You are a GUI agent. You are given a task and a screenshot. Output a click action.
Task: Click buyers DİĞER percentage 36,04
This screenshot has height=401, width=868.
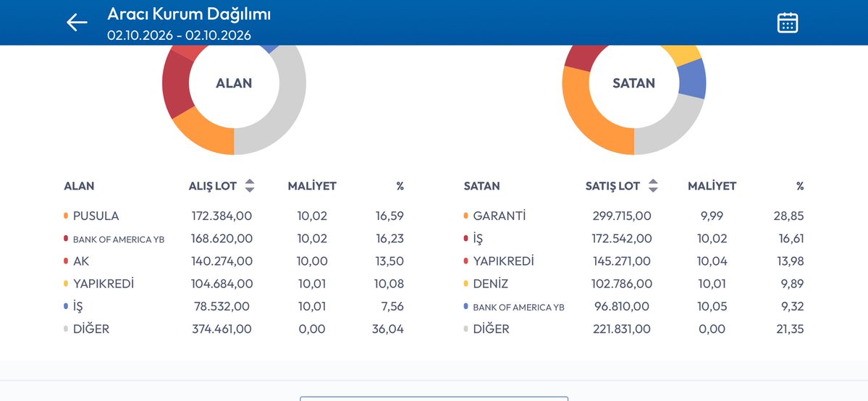point(388,329)
